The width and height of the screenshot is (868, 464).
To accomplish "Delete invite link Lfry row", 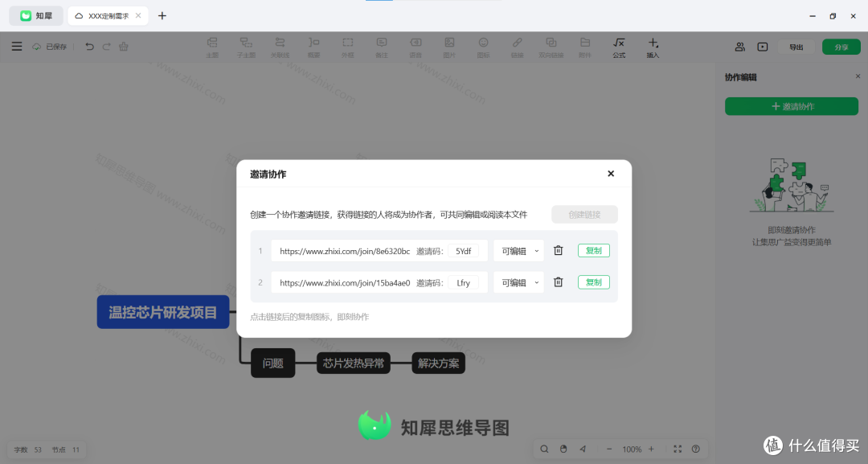I will [558, 282].
